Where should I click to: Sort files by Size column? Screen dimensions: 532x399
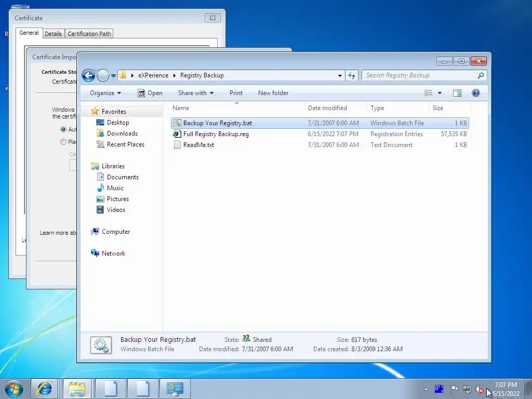pyautogui.click(x=450, y=108)
